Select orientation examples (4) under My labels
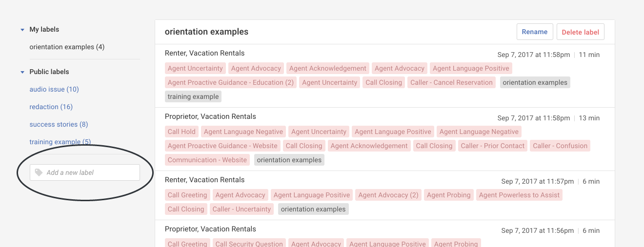The height and width of the screenshot is (247, 644). tap(67, 47)
